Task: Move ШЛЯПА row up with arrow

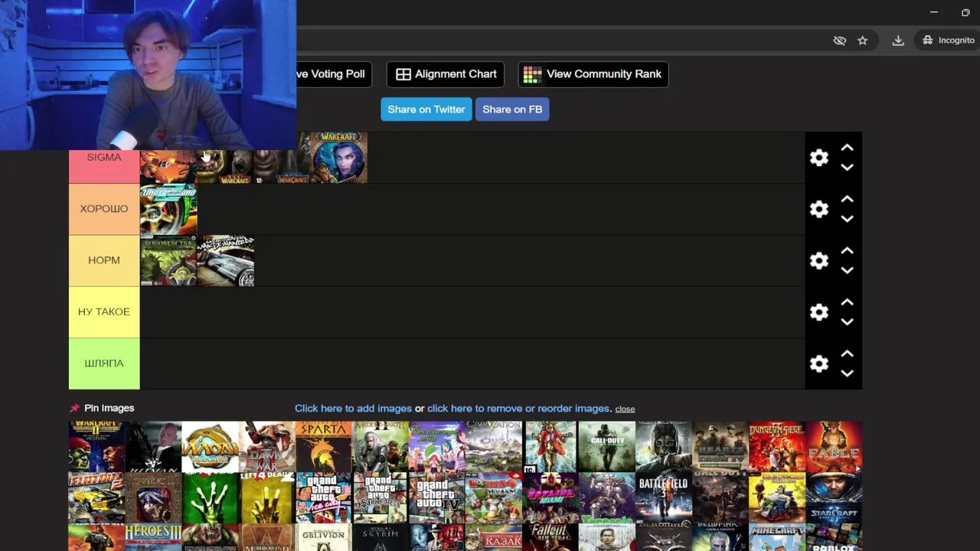Action: (847, 354)
